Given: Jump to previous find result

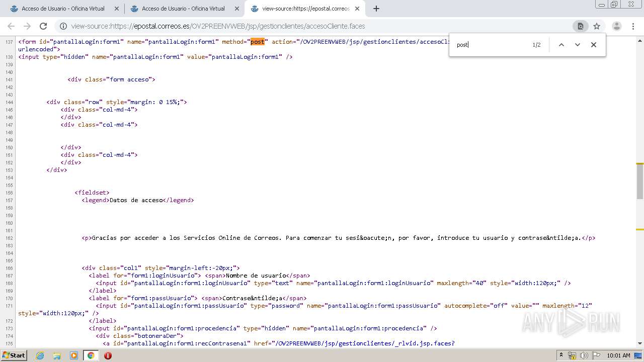Looking at the screenshot, I should (x=561, y=45).
